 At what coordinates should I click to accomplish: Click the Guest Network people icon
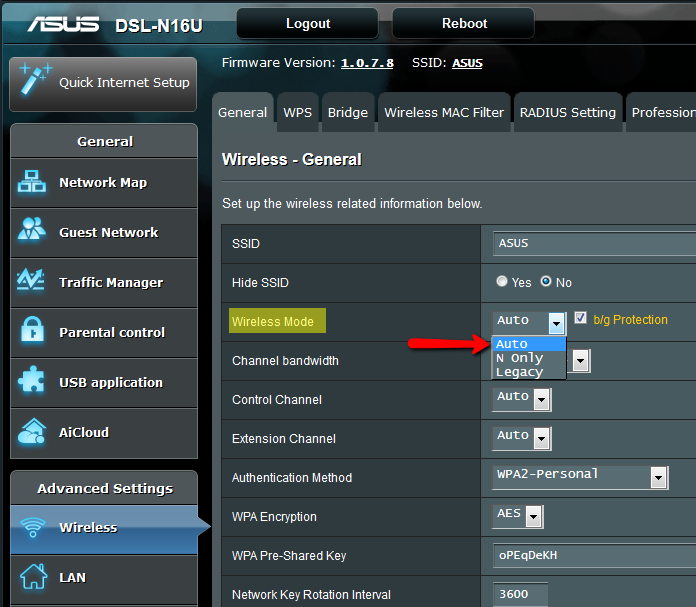pos(32,232)
